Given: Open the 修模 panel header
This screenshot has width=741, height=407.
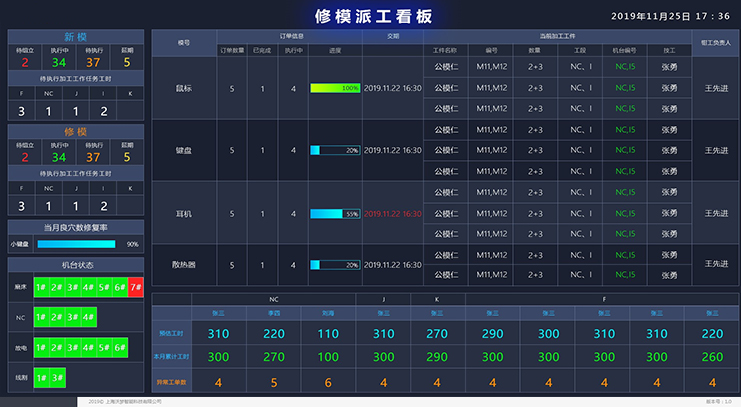Looking at the screenshot, I should point(75,131).
